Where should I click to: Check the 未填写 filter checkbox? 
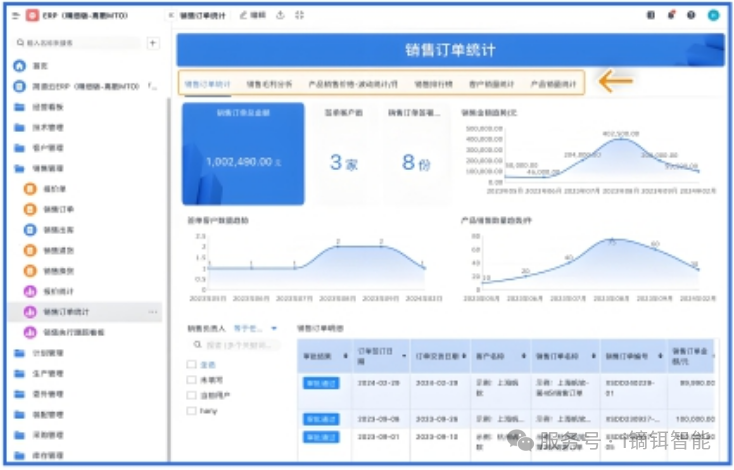coord(192,380)
